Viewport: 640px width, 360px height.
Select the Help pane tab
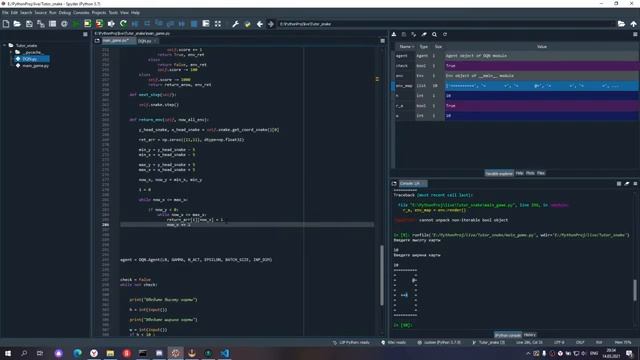pyautogui.click(x=519, y=173)
